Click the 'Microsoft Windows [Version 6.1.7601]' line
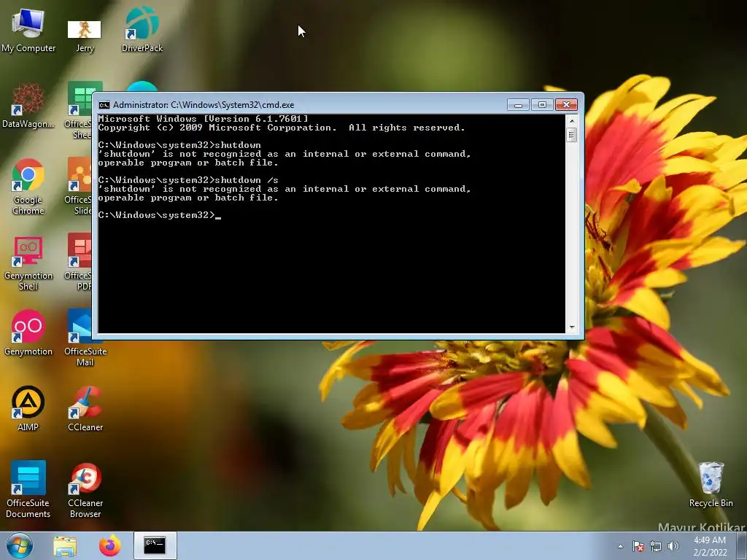Viewport: 747px width, 560px height. coord(204,119)
